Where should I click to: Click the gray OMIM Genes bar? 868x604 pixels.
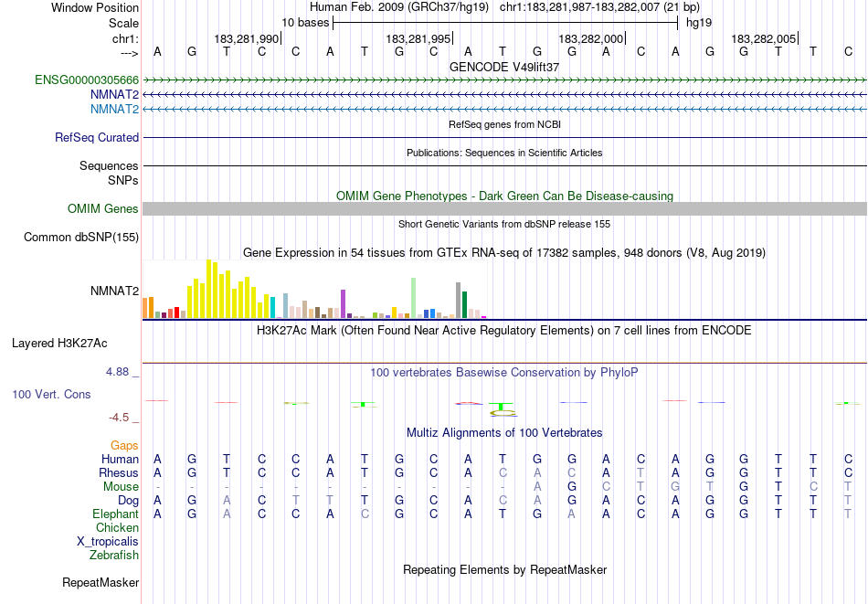click(504, 208)
